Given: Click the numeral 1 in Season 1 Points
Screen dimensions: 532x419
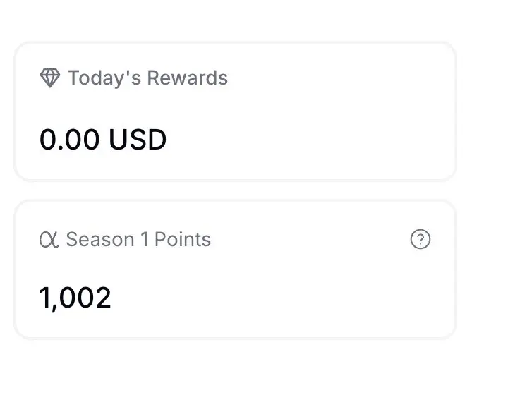Looking at the screenshot, I should pos(145,240).
